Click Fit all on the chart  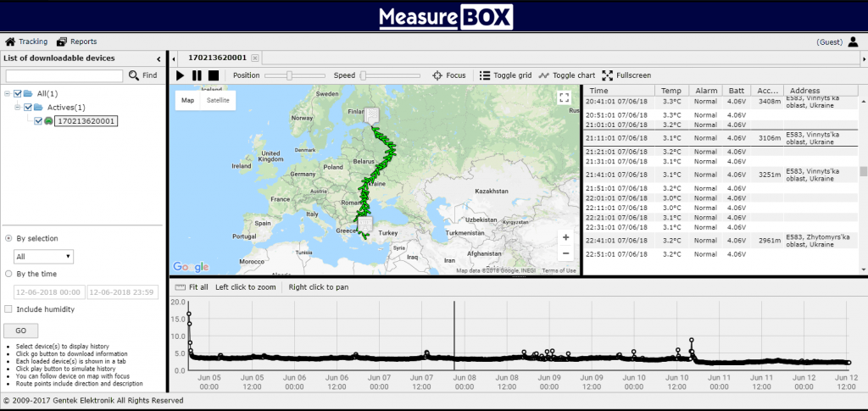(192, 287)
